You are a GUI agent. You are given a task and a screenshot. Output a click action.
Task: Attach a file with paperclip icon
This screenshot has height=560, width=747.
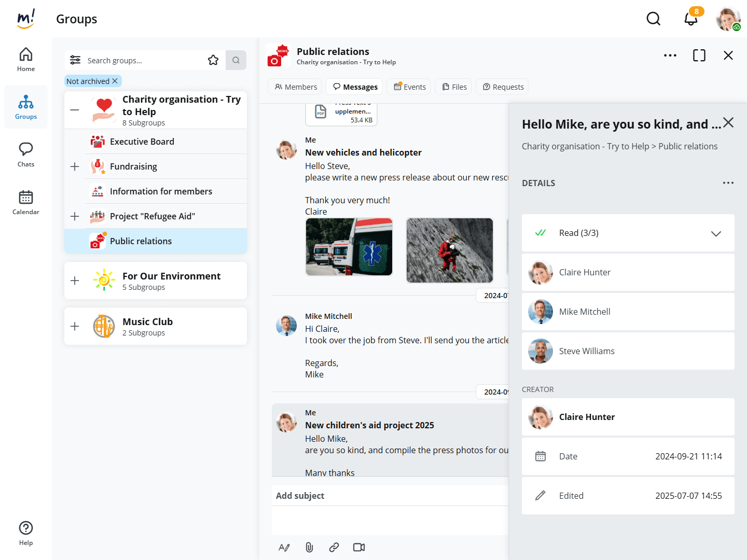(x=309, y=547)
